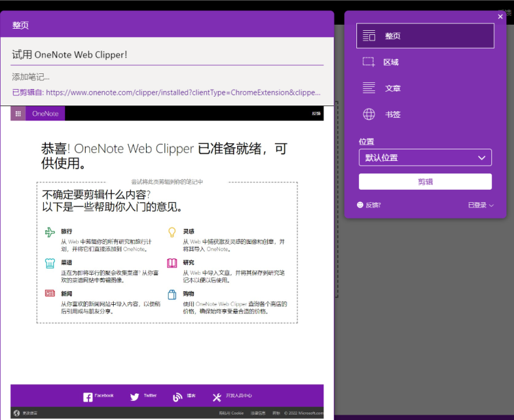Expand the 已登录 signed-in menu

pyautogui.click(x=480, y=205)
